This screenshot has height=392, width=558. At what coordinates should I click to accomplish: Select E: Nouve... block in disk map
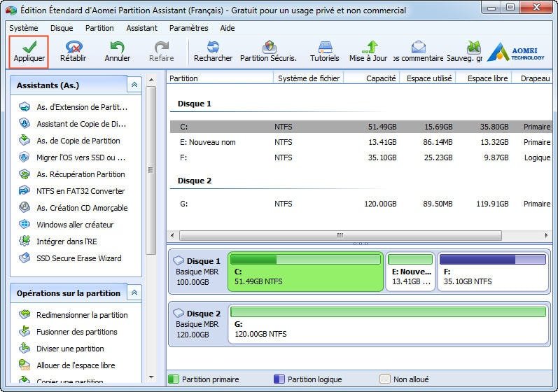tap(410, 272)
